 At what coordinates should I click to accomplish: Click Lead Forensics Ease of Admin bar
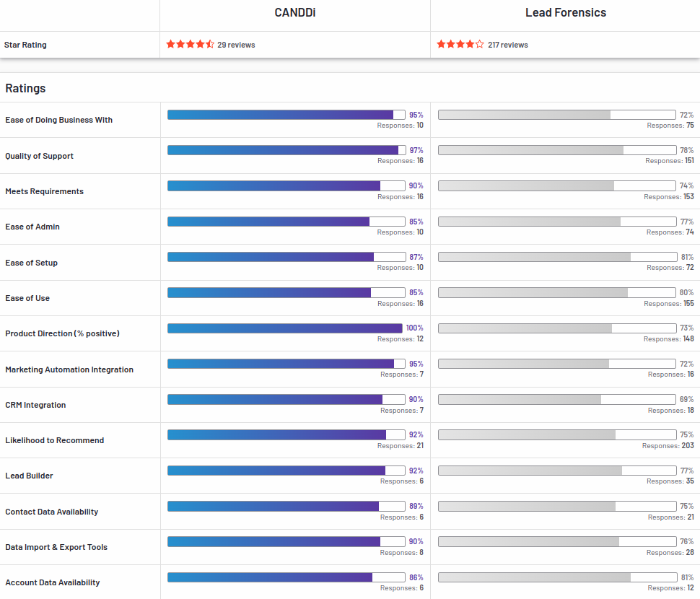(557, 222)
